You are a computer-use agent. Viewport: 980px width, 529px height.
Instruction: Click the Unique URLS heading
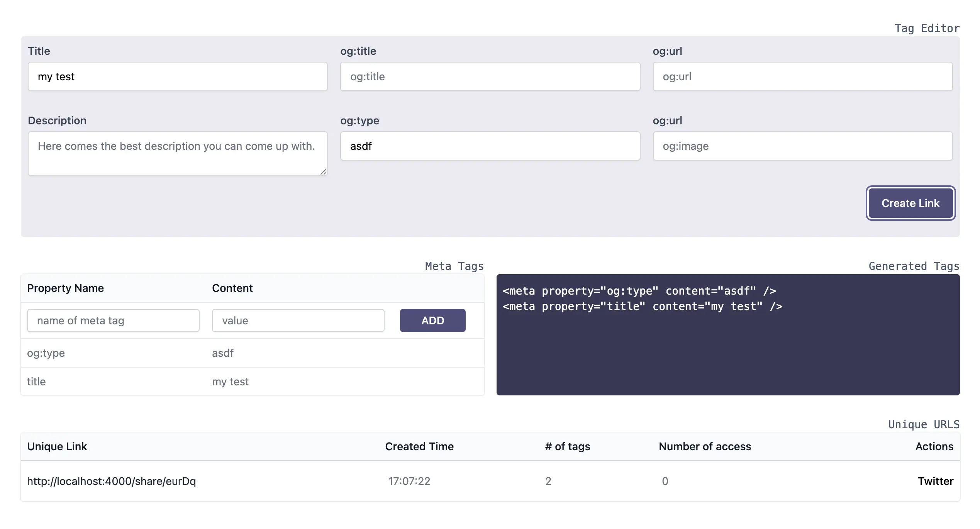924,424
